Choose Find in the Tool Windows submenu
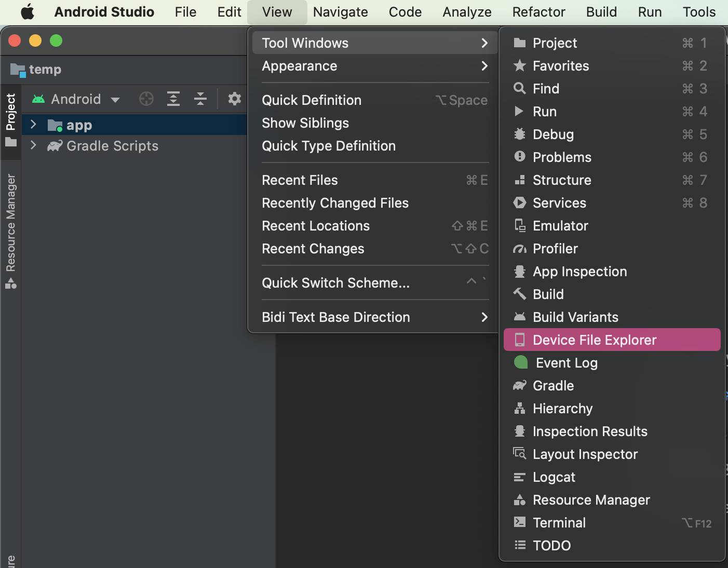728x568 pixels. (x=612, y=89)
